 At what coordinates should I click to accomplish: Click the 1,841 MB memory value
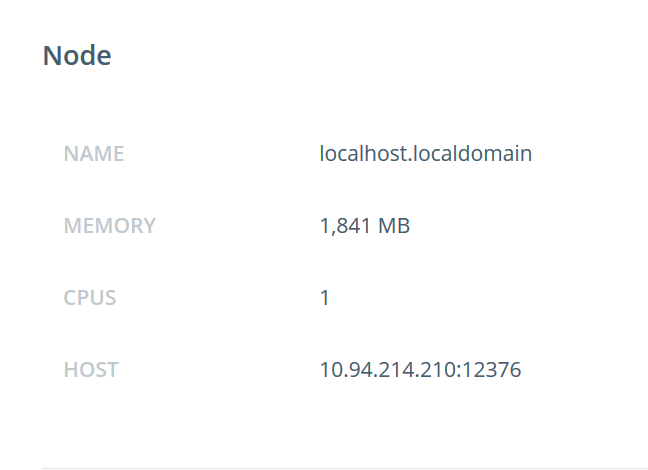coord(364,226)
